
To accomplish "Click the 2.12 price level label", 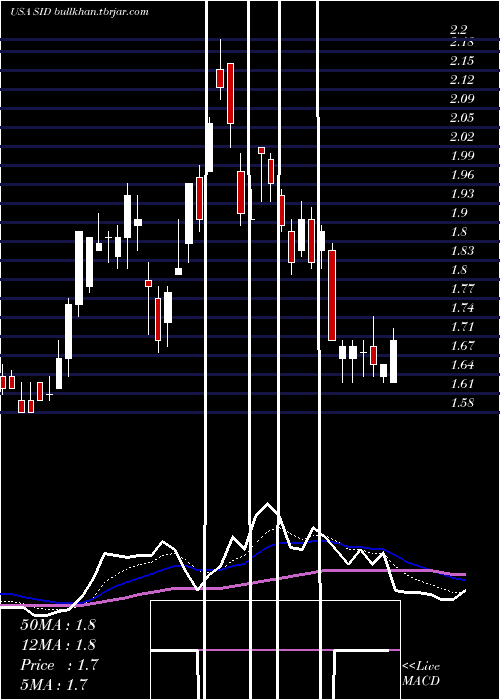I will point(462,79).
